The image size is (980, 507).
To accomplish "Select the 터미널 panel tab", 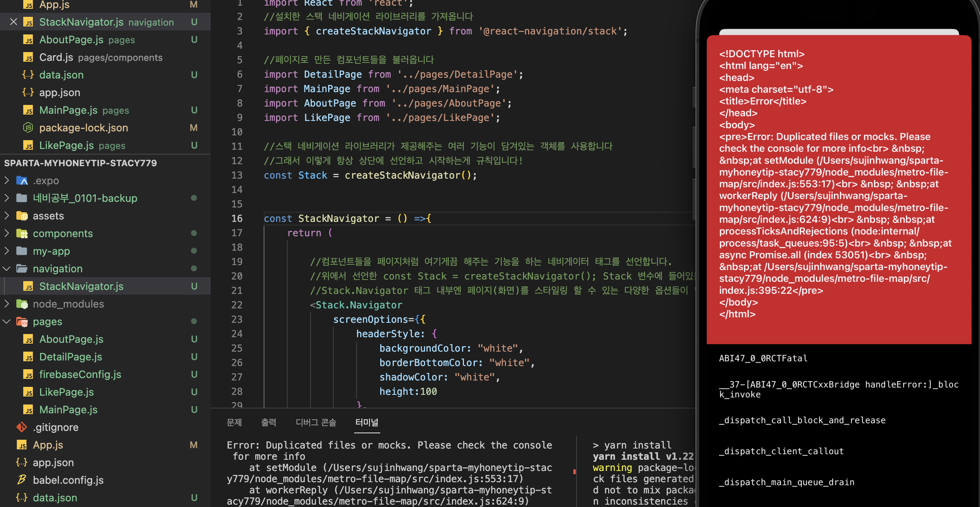I will click(x=367, y=423).
